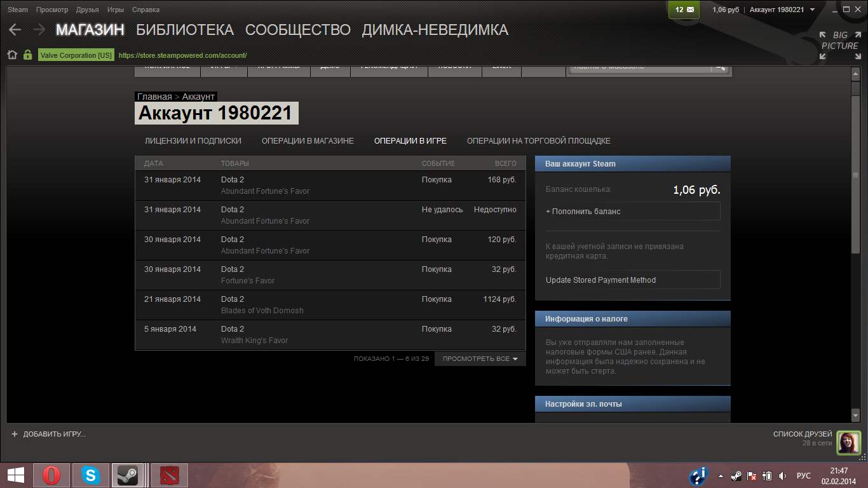Image resolution: width=868 pixels, height=488 pixels.
Task: Open the Просмотр menu
Action: click(x=52, y=10)
